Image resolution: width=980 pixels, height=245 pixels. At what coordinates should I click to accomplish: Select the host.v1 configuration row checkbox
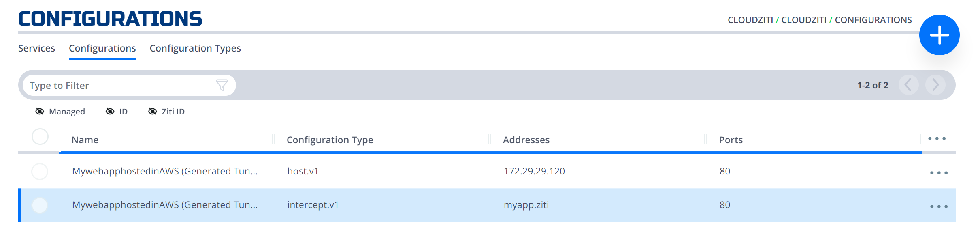click(x=40, y=172)
